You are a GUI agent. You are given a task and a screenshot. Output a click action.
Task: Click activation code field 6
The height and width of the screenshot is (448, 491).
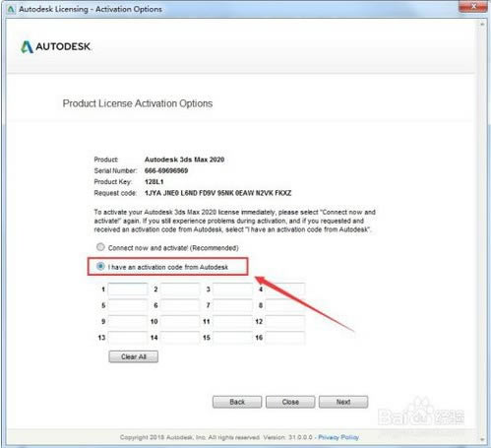180,305
